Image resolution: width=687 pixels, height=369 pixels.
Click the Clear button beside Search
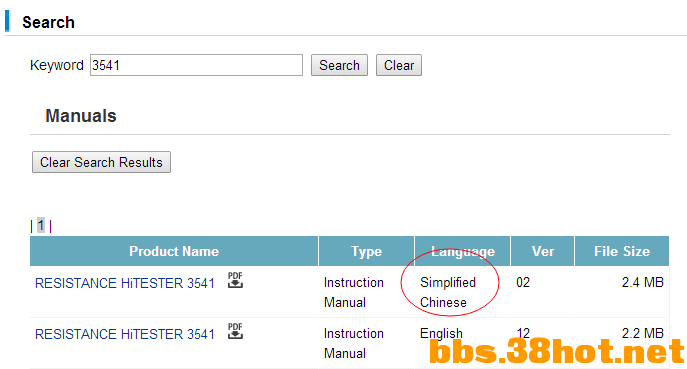pos(399,65)
